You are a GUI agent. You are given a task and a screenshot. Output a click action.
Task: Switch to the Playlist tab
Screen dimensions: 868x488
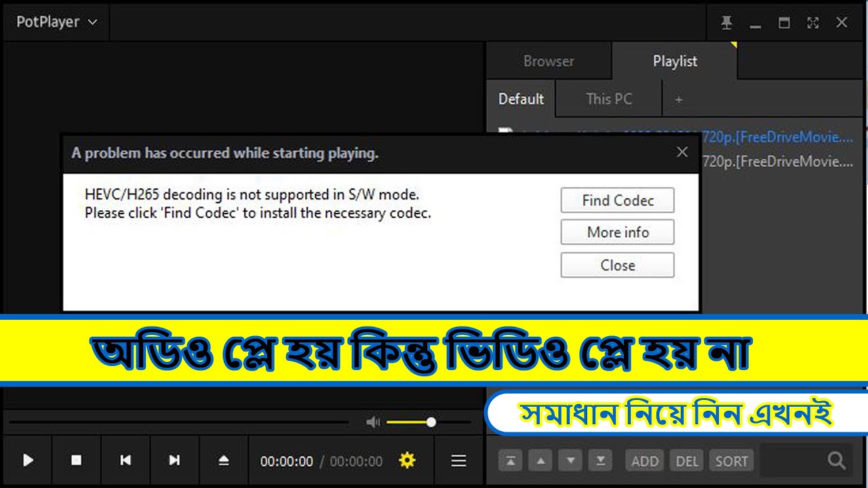(675, 61)
